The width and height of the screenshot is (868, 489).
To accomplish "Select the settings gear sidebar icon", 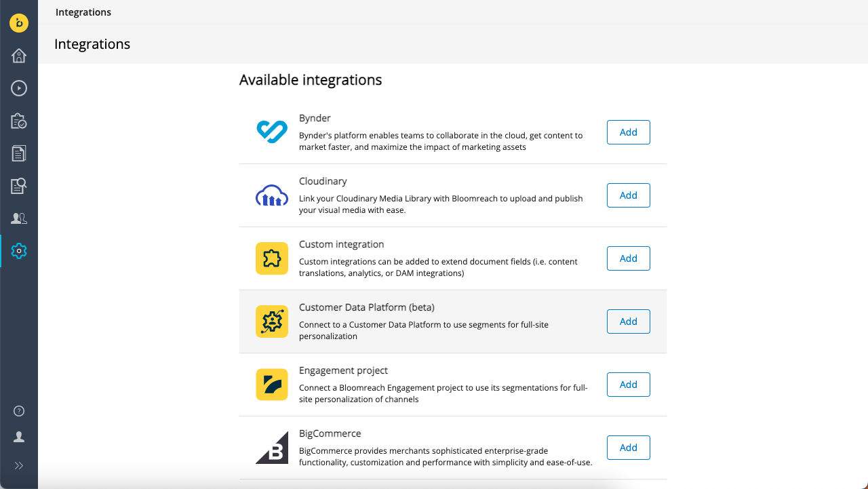I will click(19, 251).
